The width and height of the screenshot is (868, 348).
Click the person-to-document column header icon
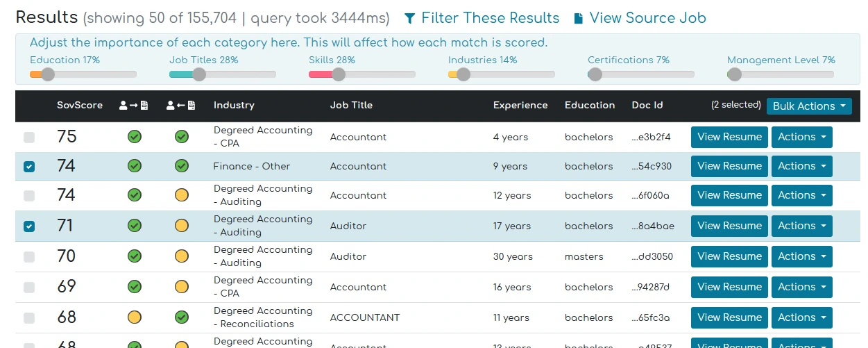click(134, 106)
